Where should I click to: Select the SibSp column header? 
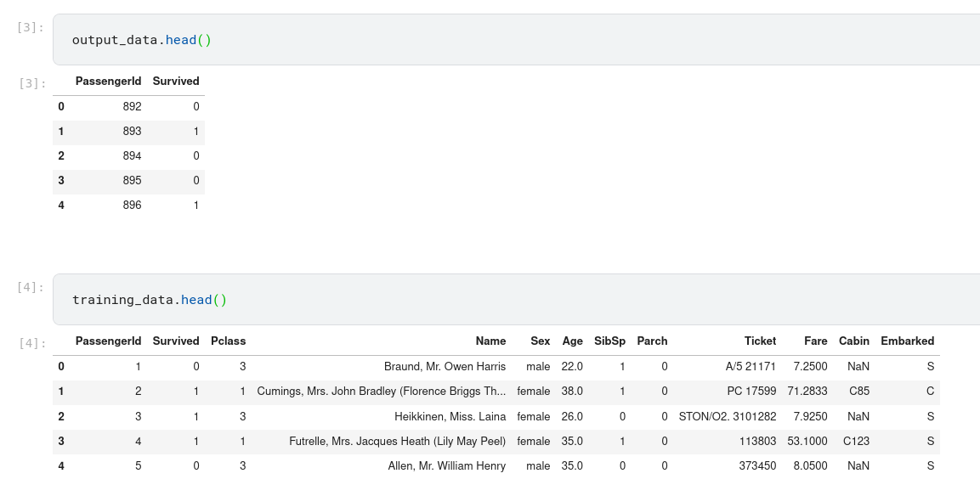coord(609,341)
